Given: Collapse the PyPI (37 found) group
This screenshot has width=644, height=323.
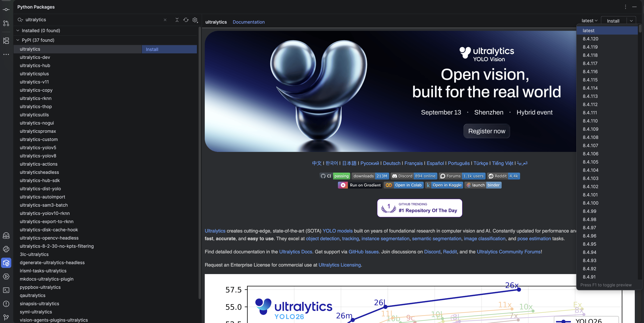Looking at the screenshot, I should (x=18, y=40).
